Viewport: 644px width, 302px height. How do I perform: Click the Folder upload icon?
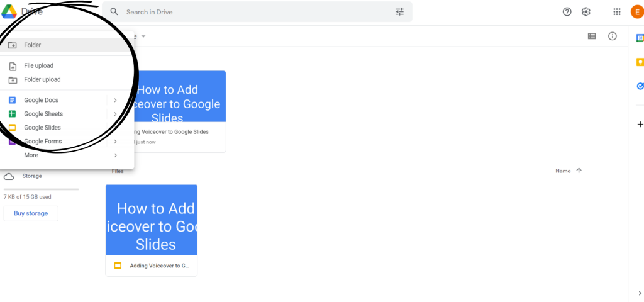[x=13, y=80]
